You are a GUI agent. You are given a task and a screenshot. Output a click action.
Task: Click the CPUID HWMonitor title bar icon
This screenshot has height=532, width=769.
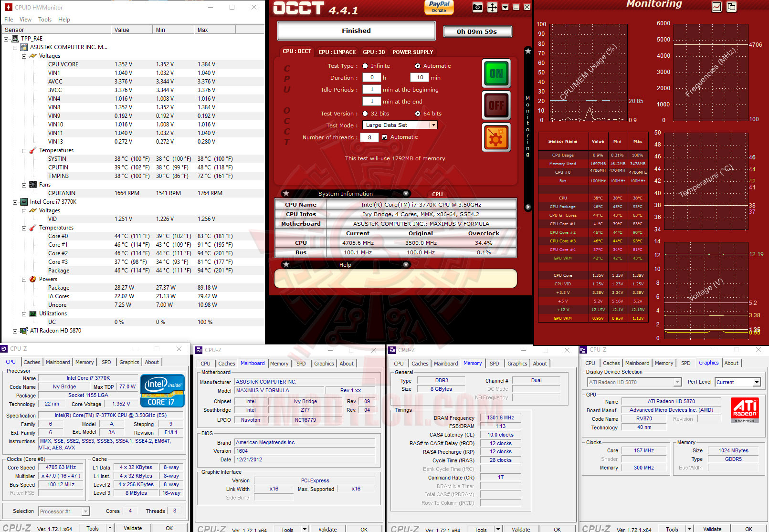[x=8, y=7]
